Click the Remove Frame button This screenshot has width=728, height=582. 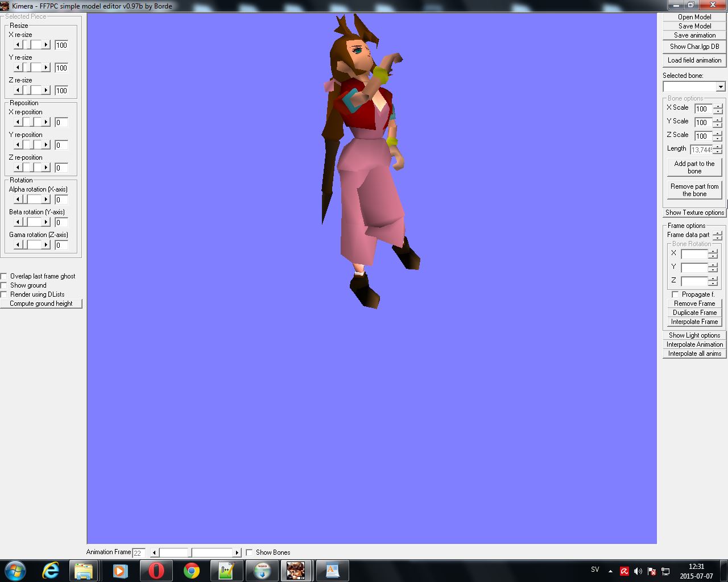(694, 304)
